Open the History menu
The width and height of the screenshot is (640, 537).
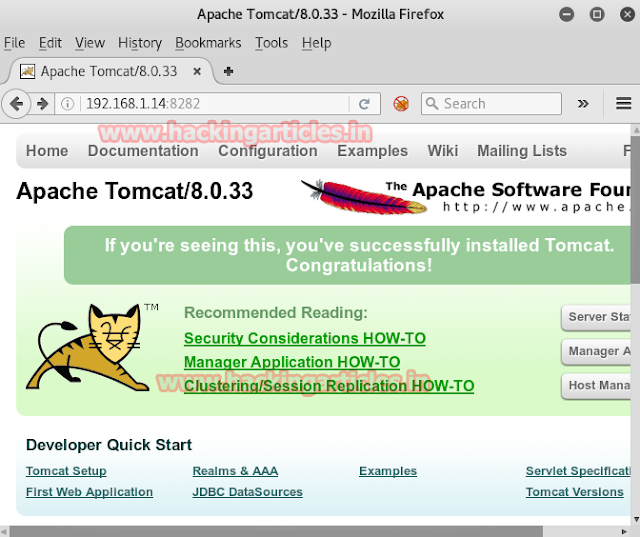click(x=140, y=43)
